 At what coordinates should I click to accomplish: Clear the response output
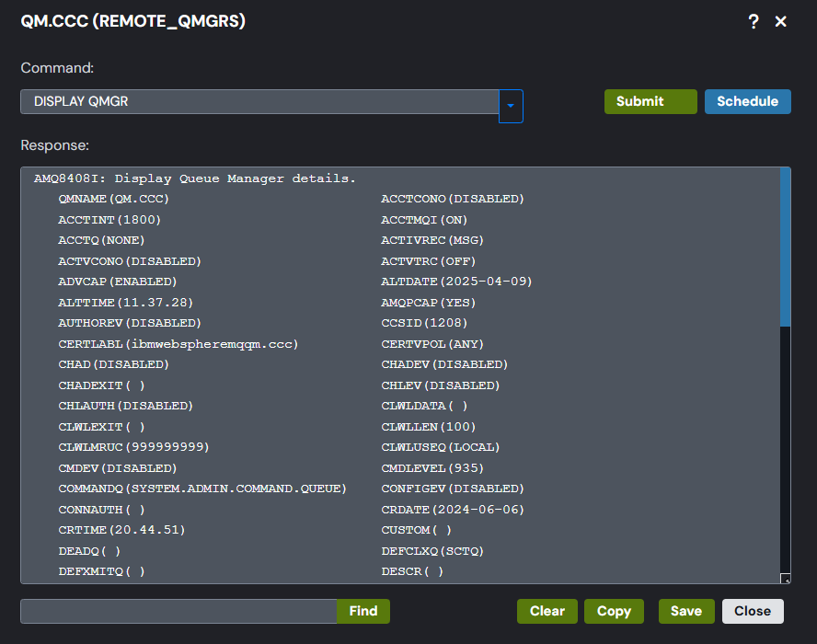pyautogui.click(x=547, y=611)
